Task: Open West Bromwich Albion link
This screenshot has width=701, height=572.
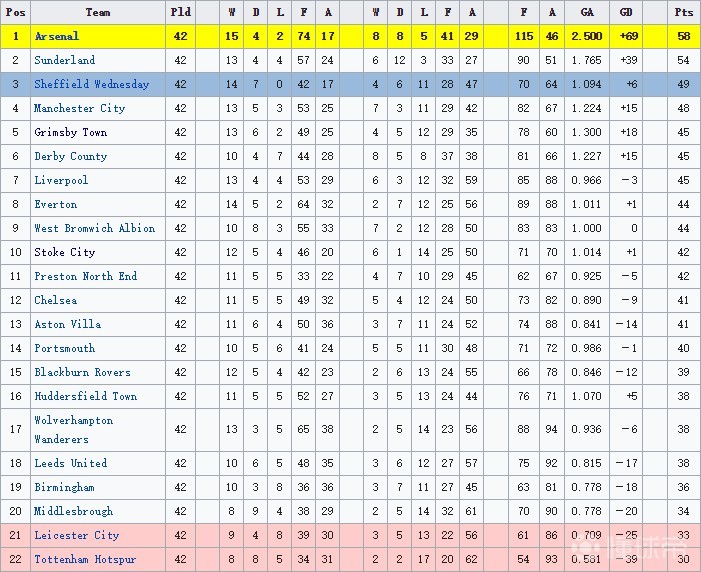Action: pyautogui.click(x=94, y=228)
